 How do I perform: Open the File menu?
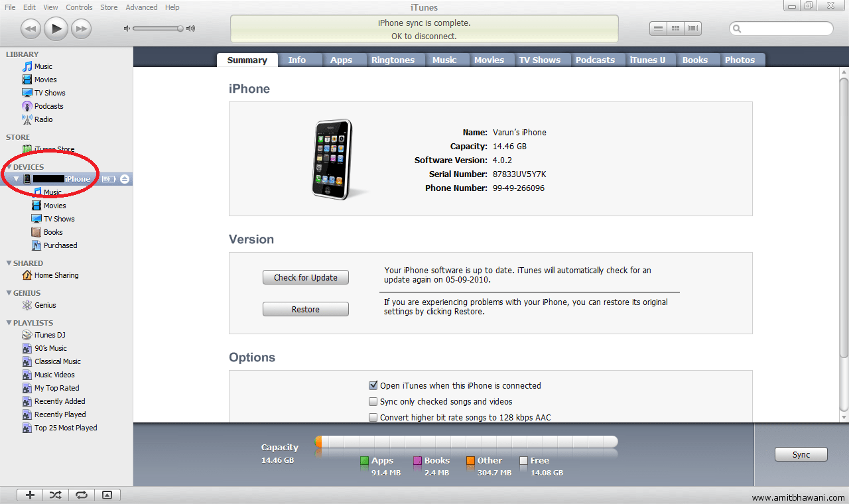point(10,7)
